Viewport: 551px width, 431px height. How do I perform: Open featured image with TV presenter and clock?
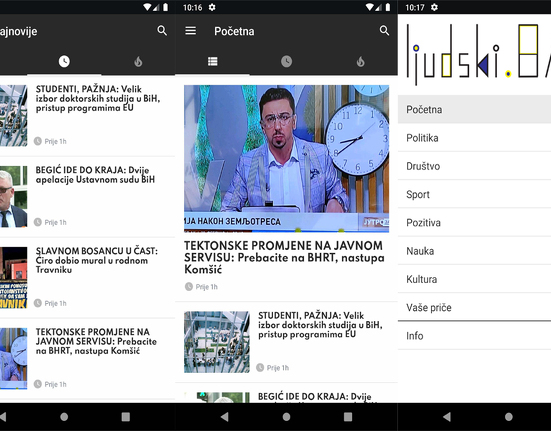(286, 158)
